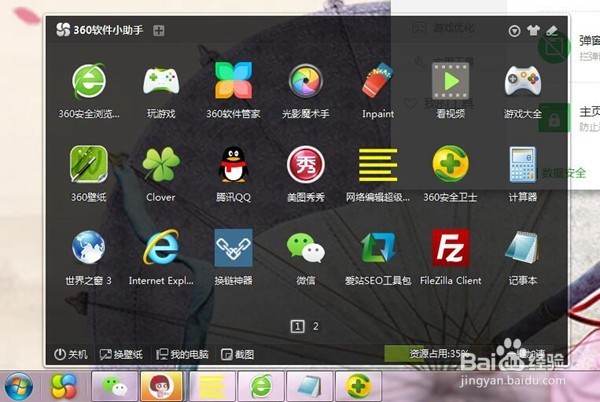Click the 关机 shutdown button

tap(70, 354)
